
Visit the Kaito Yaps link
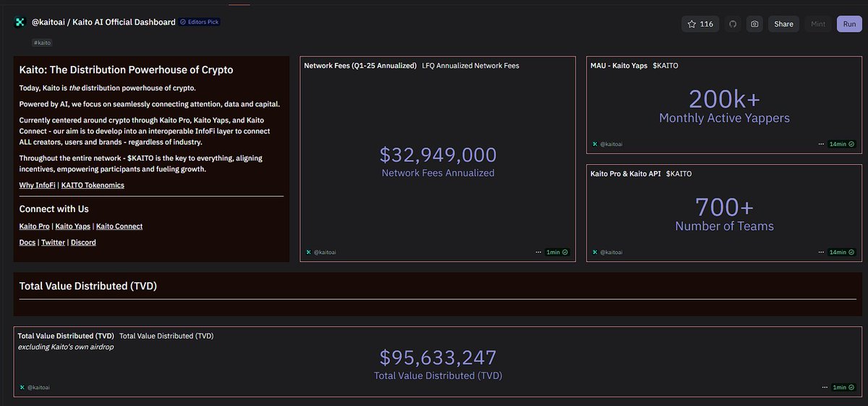click(72, 227)
